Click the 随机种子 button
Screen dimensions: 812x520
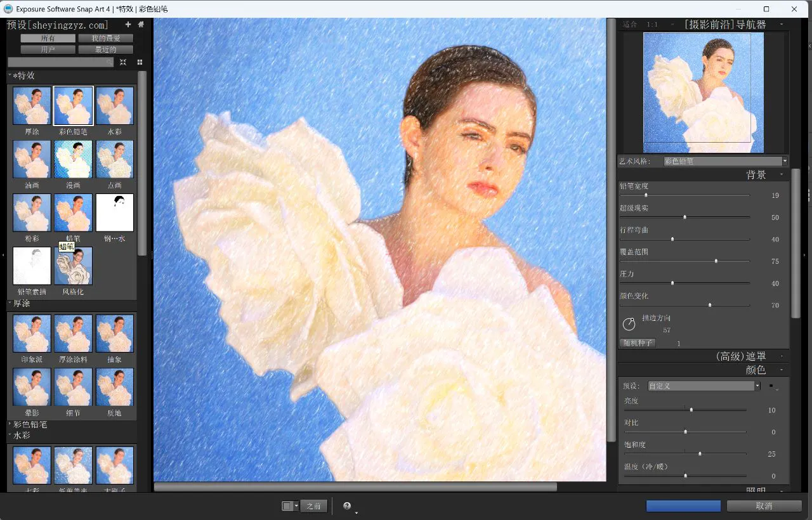[637, 343]
